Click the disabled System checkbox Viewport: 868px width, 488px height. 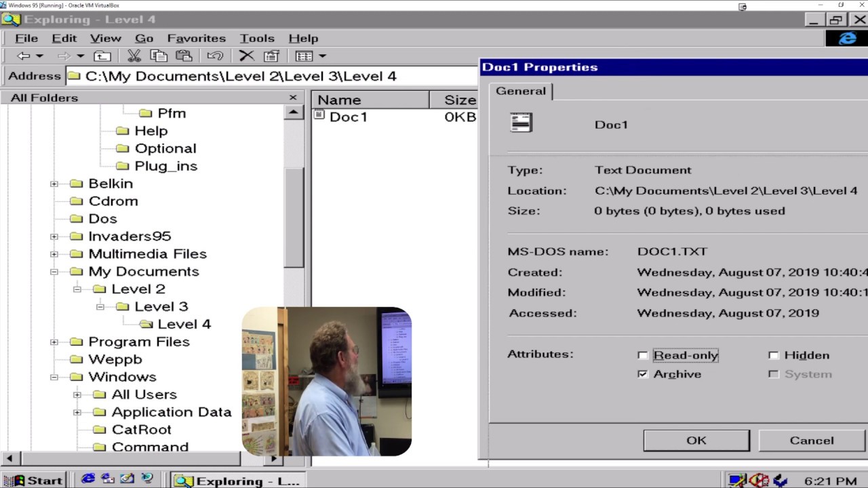pyautogui.click(x=773, y=374)
